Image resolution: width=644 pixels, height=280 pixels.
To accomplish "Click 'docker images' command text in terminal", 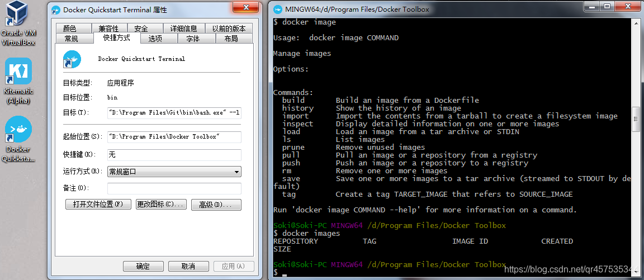I will tap(311, 233).
